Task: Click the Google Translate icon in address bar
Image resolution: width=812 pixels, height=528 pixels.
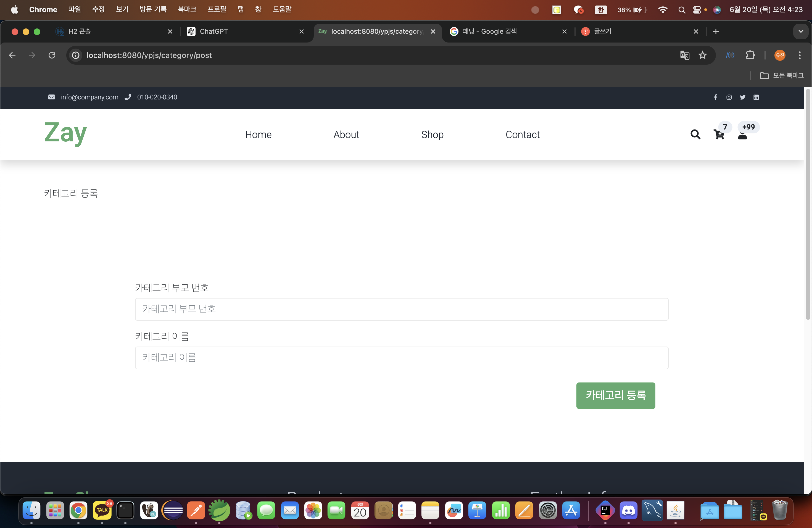Action: (x=685, y=55)
